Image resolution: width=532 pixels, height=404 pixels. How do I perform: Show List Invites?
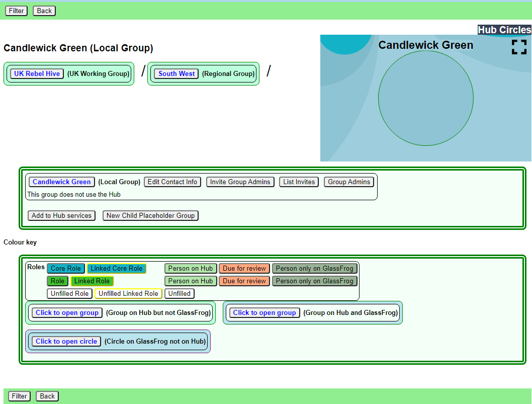(x=299, y=182)
